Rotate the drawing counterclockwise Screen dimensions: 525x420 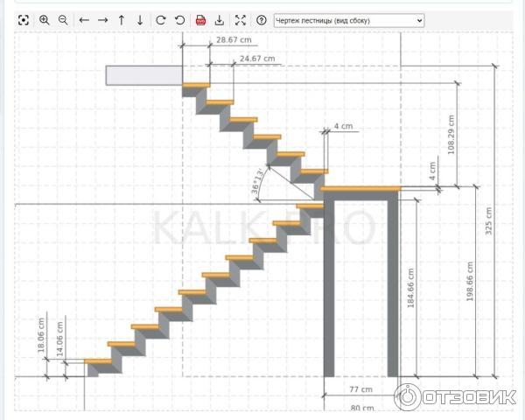pos(180,20)
